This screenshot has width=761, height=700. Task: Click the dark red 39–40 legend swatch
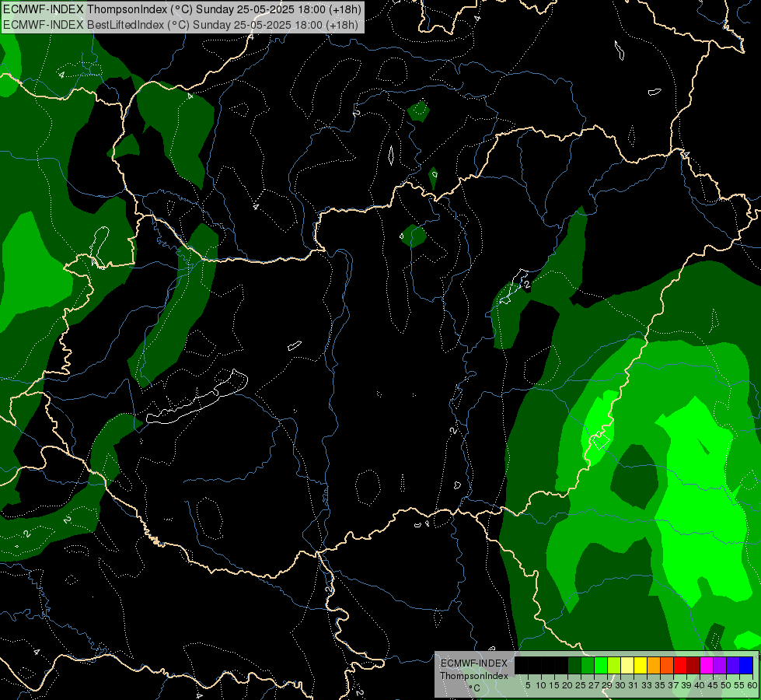[693, 665]
